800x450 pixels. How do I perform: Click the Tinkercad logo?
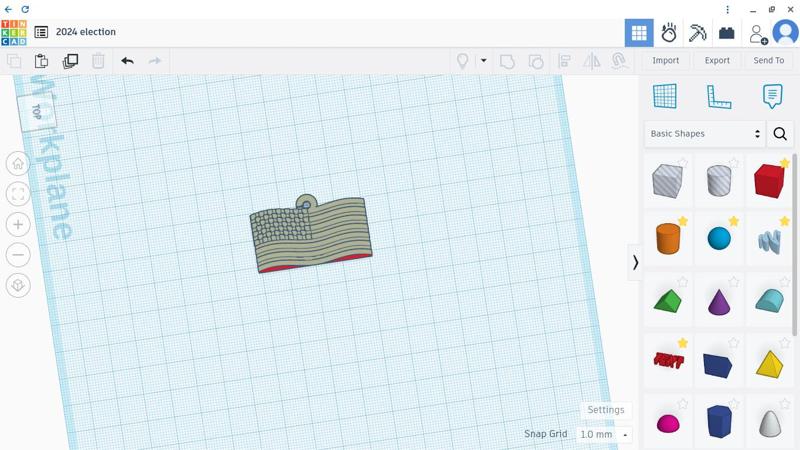point(14,33)
